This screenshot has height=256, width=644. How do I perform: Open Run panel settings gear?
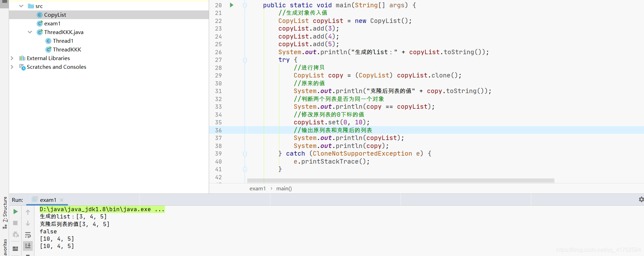(641, 199)
